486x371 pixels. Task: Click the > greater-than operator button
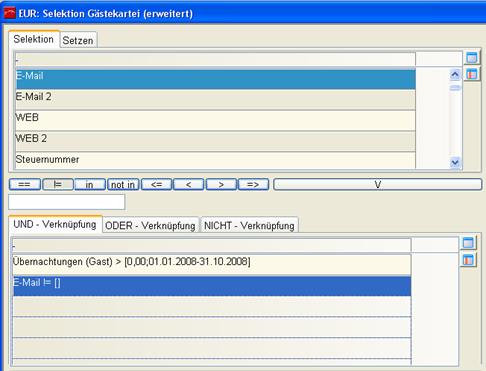221,184
